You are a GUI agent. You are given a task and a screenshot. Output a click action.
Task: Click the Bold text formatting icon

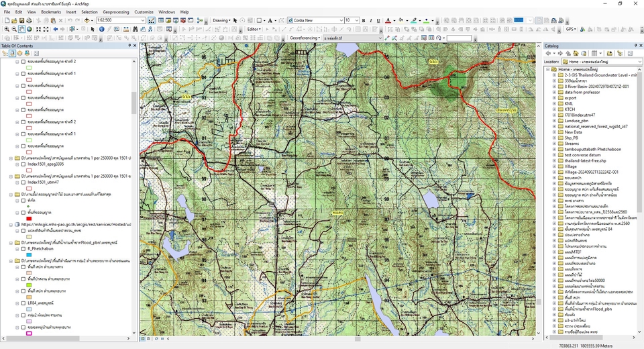tap(364, 21)
